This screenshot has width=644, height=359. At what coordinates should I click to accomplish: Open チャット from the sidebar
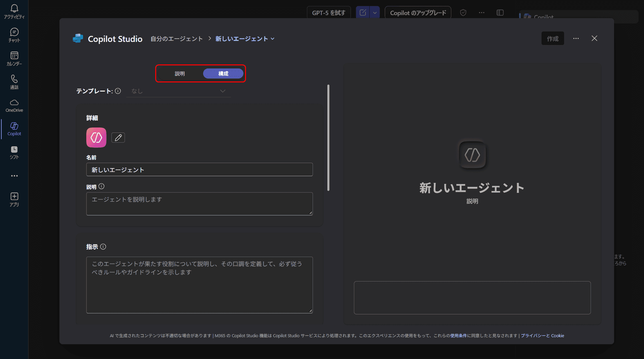[14, 35]
